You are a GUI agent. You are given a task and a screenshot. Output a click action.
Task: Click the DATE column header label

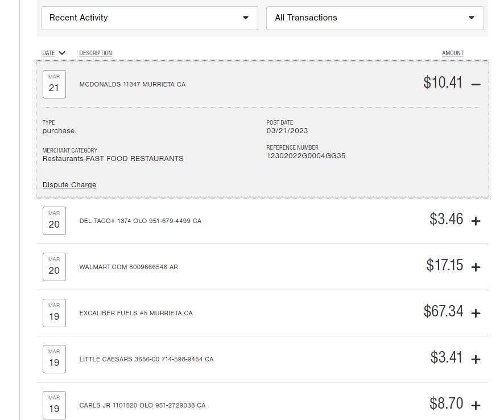(49, 52)
